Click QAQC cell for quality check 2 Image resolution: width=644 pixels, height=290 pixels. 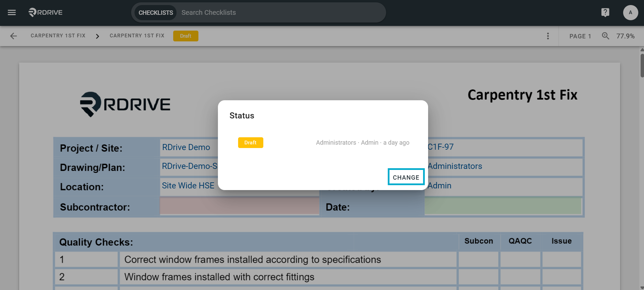[520, 277]
